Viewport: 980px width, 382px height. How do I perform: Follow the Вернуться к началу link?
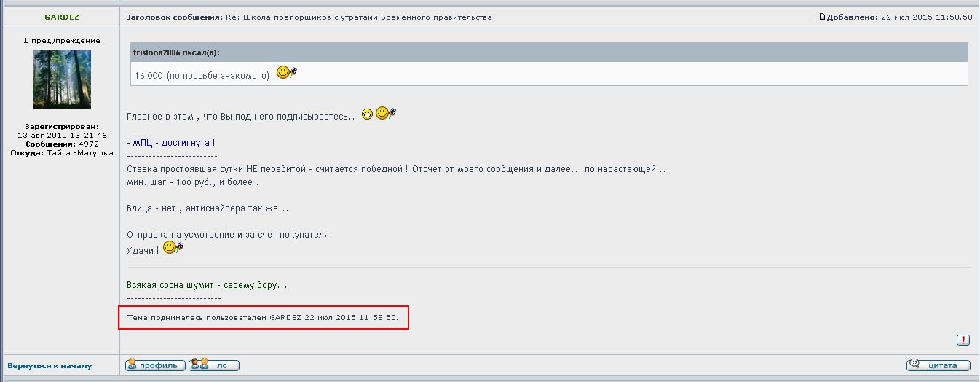click(x=50, y=365)
